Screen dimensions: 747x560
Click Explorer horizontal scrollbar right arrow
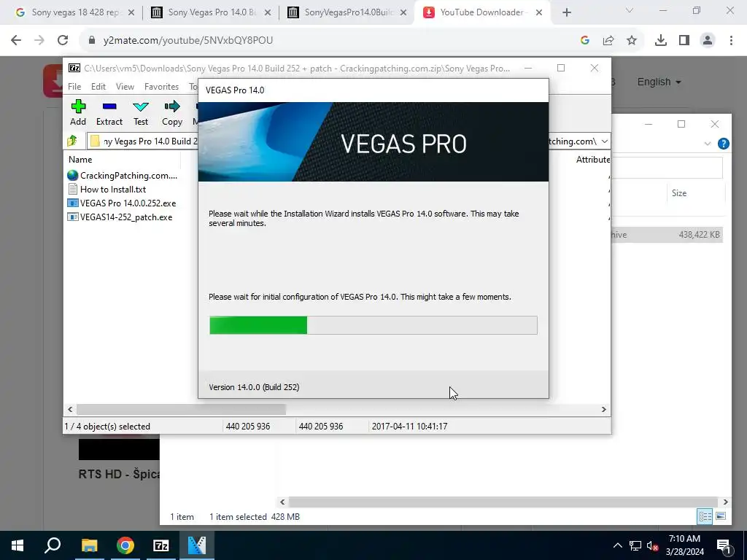[725, 502]
